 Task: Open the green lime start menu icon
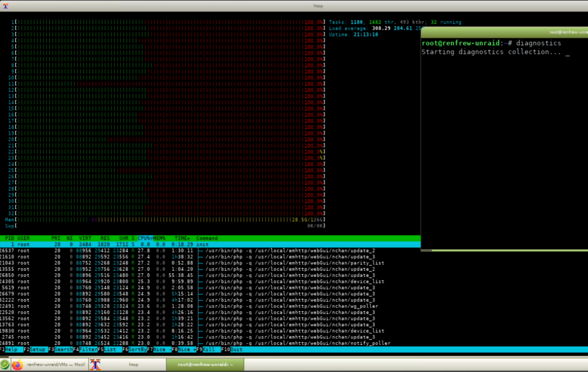(x=5, y=364)
